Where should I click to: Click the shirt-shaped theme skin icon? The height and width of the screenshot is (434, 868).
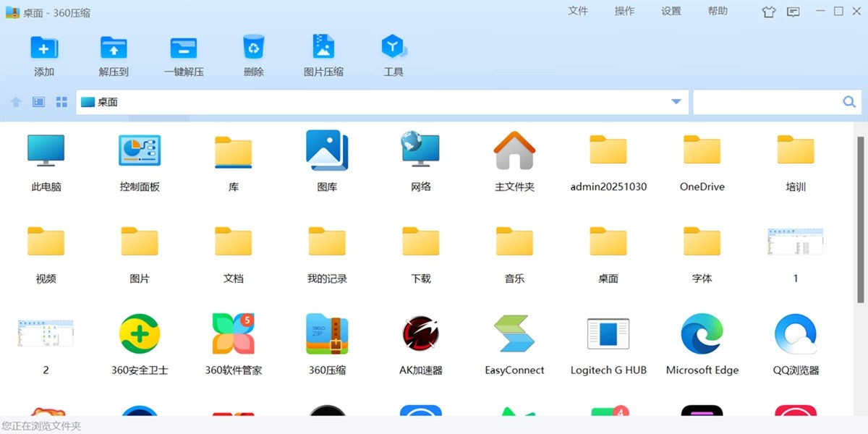(x=768, y=12)
